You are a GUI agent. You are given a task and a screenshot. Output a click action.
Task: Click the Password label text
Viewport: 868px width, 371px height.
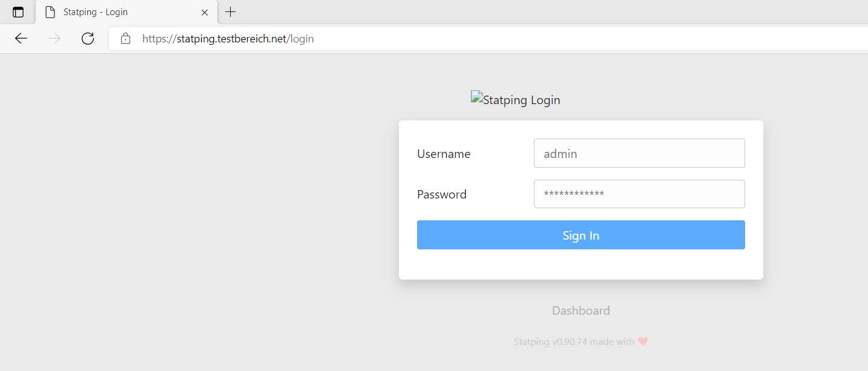click(x=442, y=194)
